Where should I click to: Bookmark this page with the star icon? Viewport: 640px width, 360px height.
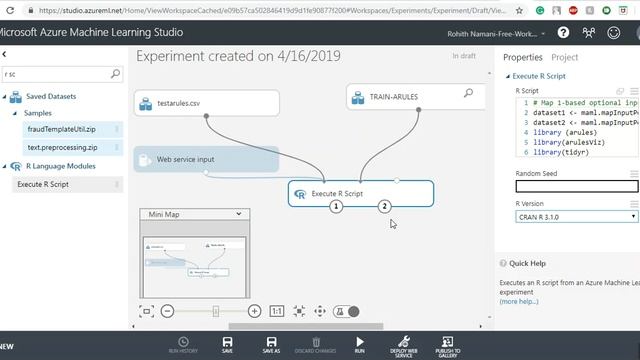519,11
